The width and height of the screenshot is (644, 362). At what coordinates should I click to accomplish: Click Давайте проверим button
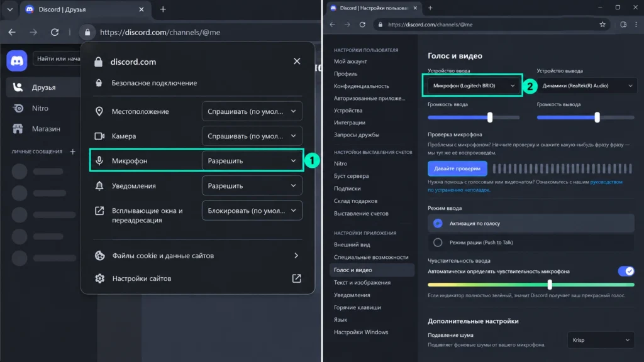(x=457, y=168)
